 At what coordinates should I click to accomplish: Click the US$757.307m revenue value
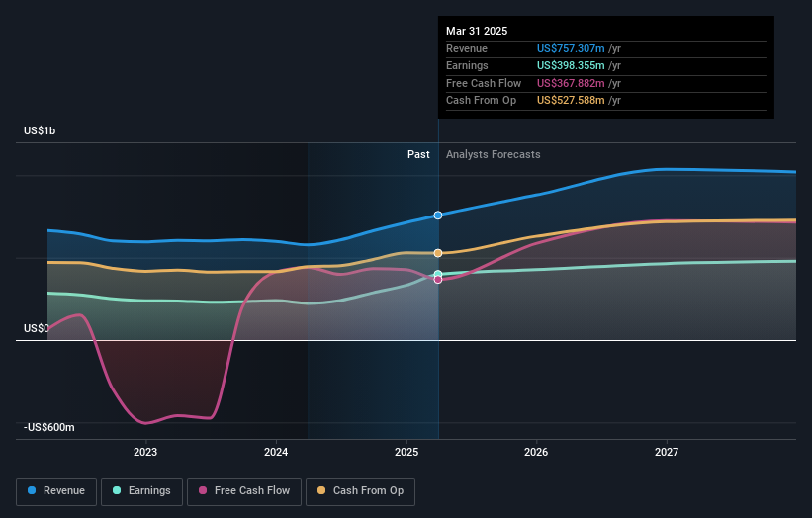click(571, 48)
